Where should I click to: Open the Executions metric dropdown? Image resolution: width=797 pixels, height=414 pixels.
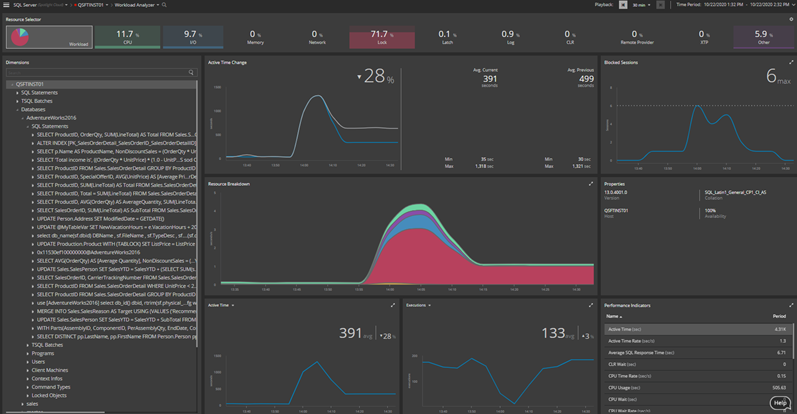(x=430, y=305)
